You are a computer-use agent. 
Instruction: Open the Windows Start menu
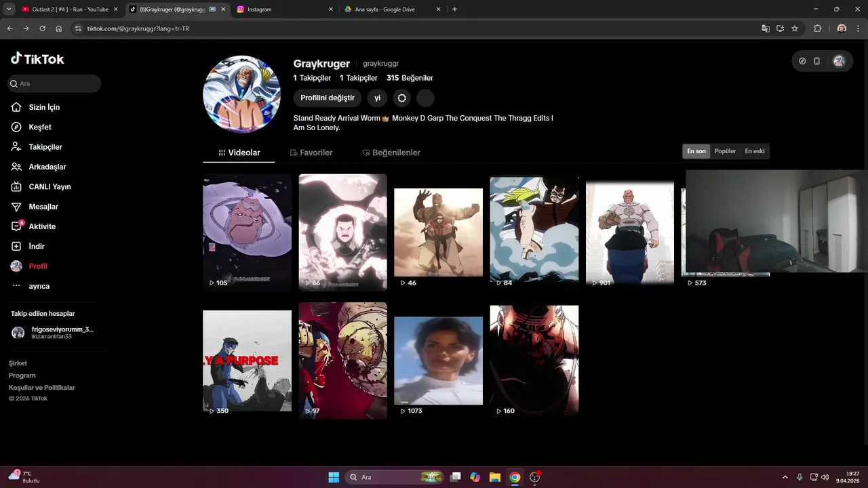(334, 477)
